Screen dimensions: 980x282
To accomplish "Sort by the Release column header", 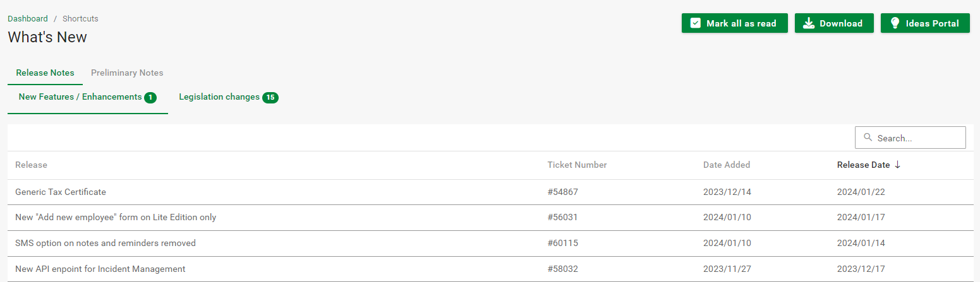I will click(x=31, y=165).
